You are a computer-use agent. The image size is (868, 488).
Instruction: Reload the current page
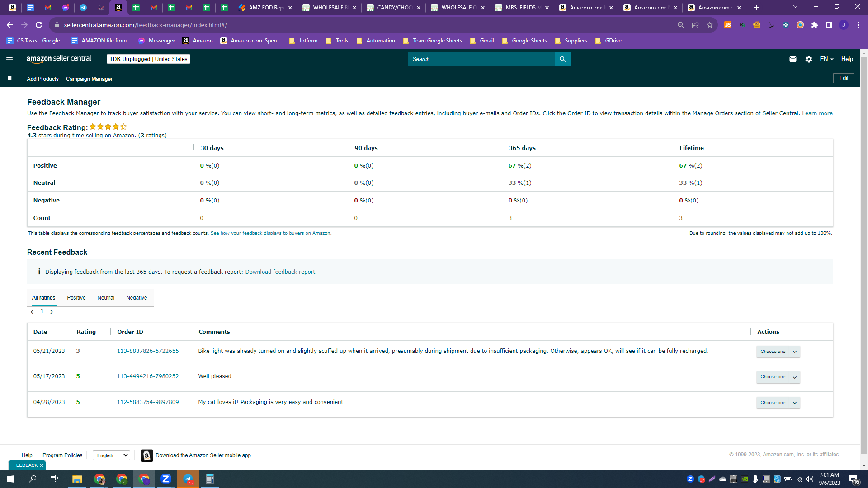(x=39, y=25)
